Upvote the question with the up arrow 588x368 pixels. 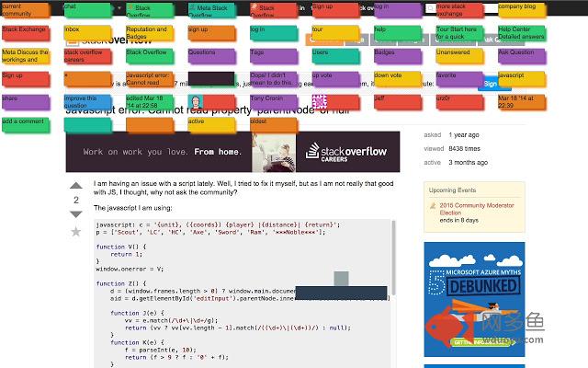(x=76, y=185)
